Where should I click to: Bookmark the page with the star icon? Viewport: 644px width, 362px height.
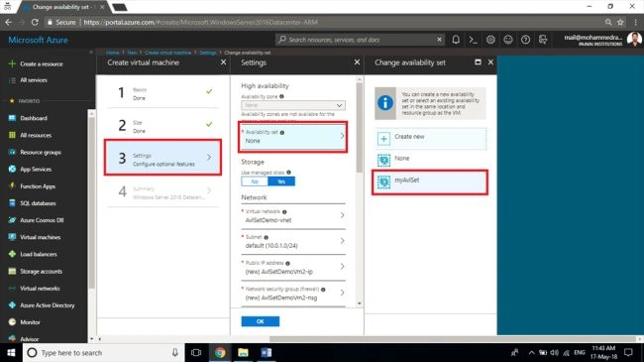pyautogui.click(x=620, y=22)
